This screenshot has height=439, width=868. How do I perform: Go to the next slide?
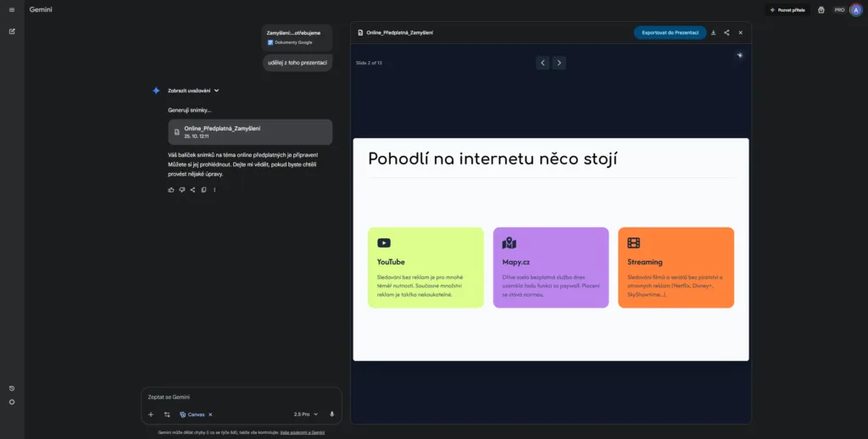559,63
